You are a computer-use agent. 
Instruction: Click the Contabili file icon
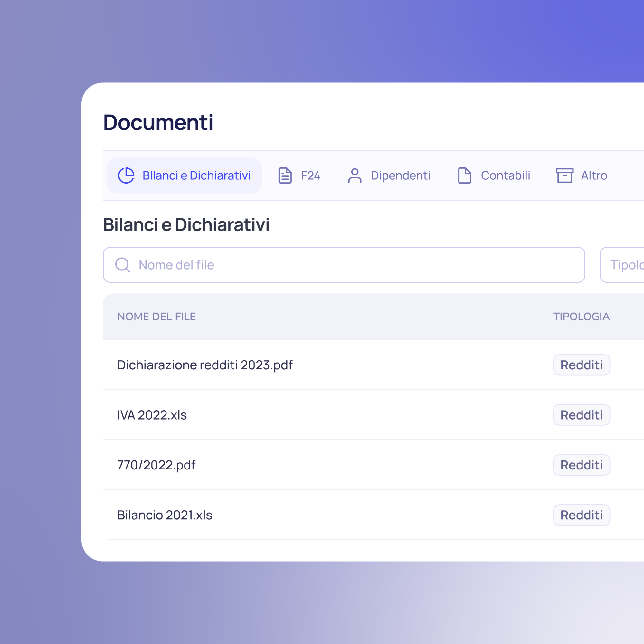[x=464, y=175]
